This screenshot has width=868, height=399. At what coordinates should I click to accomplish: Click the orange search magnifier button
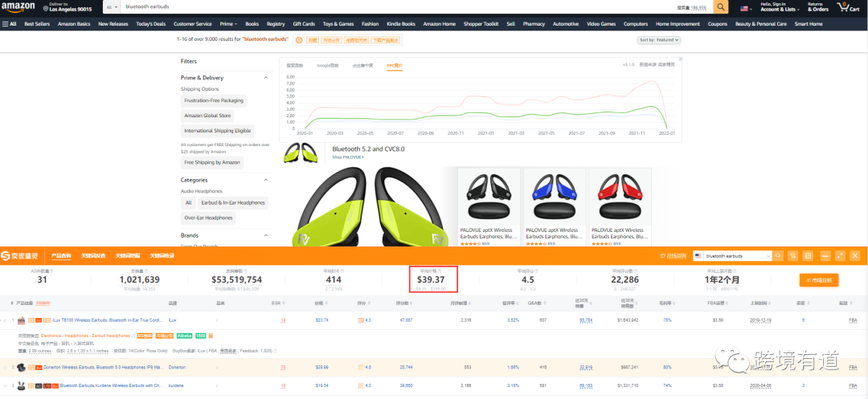point(721,7)
